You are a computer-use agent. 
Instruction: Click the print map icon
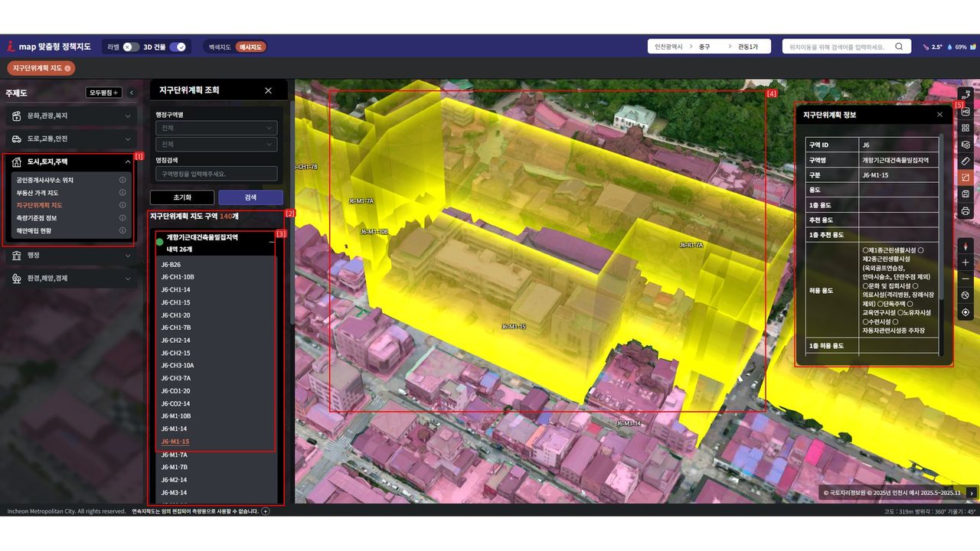point(965,211)
